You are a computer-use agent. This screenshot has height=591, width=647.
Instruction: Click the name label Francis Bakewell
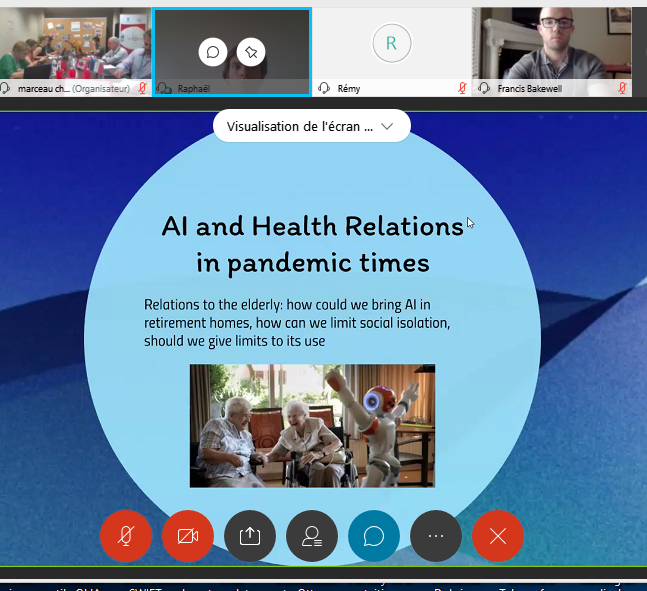coord(529,88)
